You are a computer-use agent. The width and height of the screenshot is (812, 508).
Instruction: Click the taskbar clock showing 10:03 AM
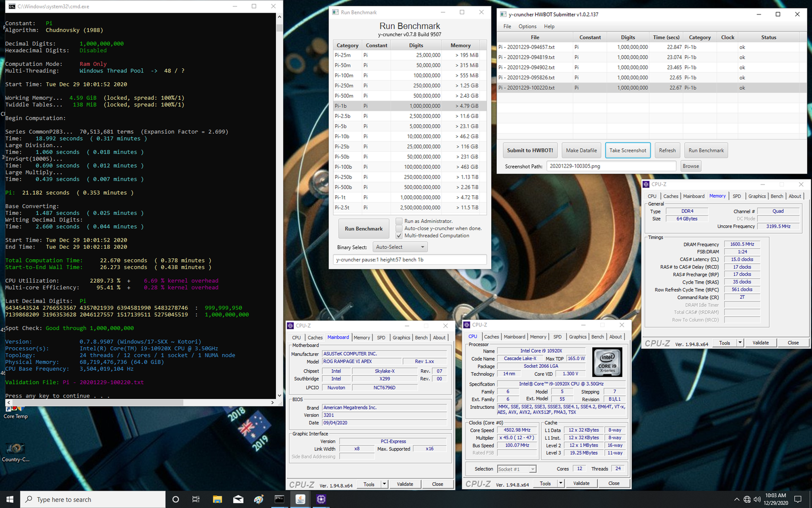click(x=776, y=499)
